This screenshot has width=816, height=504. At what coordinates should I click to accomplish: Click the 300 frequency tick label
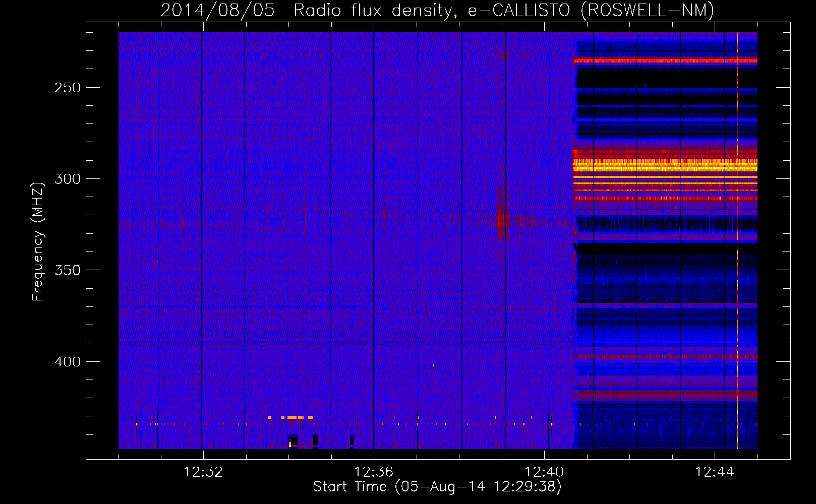[x=68, y=179]
